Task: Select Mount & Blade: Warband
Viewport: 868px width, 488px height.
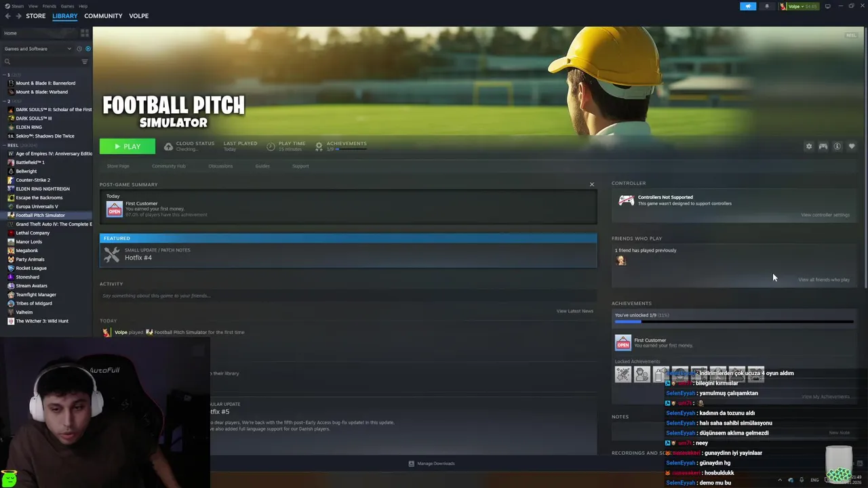Action: coord(41,92)
